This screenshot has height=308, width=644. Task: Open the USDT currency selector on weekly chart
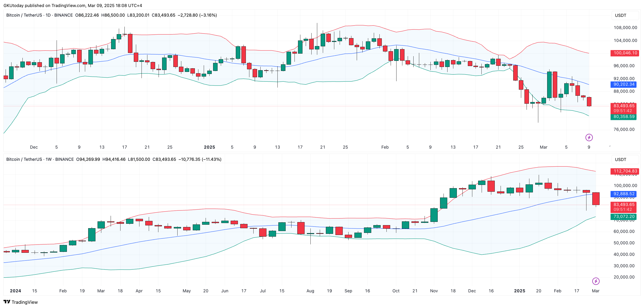[625, 159]
